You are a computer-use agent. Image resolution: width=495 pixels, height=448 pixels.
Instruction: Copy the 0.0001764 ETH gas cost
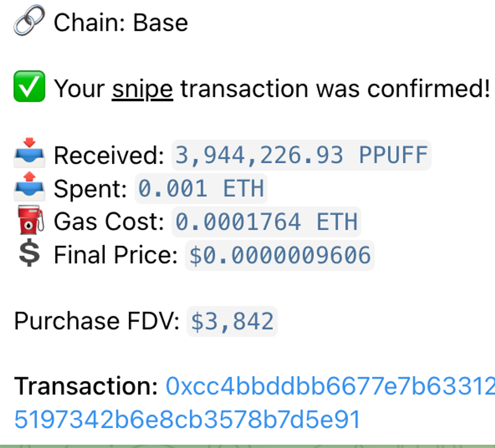click(x=266, y=222)
